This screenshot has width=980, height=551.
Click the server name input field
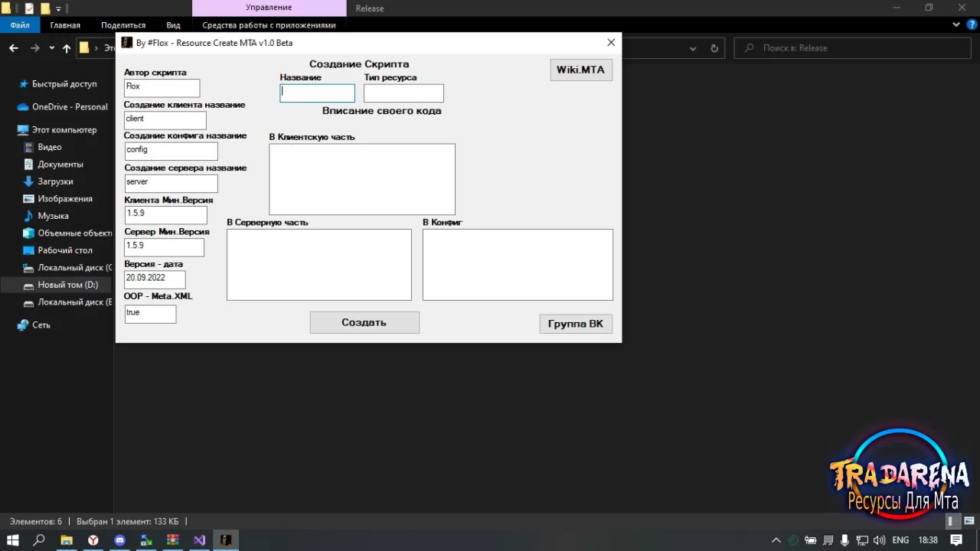coord(171,183)
